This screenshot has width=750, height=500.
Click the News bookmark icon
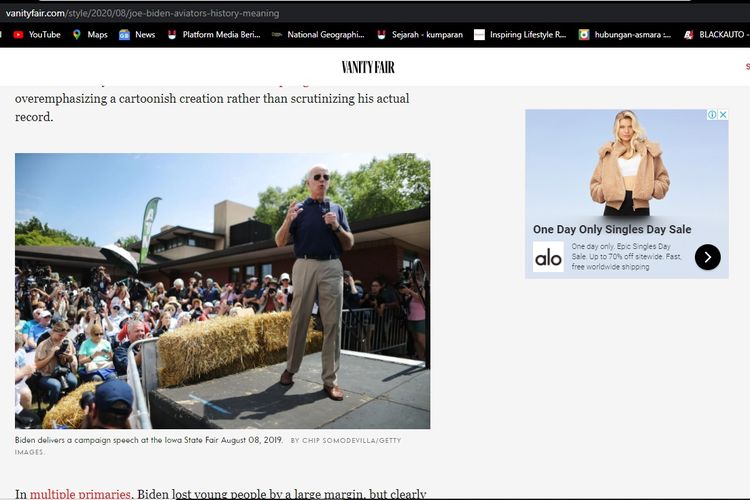pyautogui.click(x=125, y=34)
